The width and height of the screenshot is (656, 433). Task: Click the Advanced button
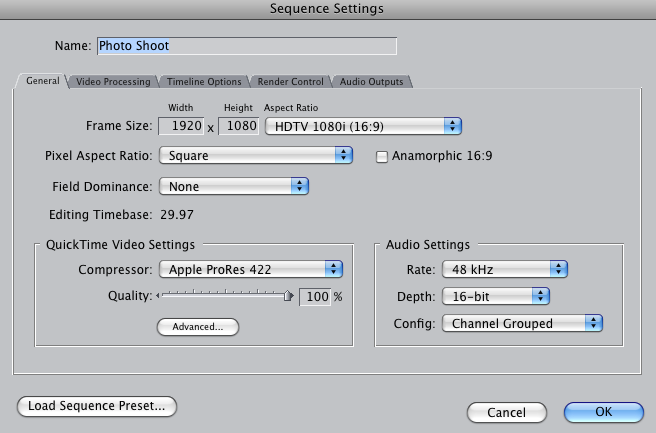pyautogui.click(x=198, y=327)
